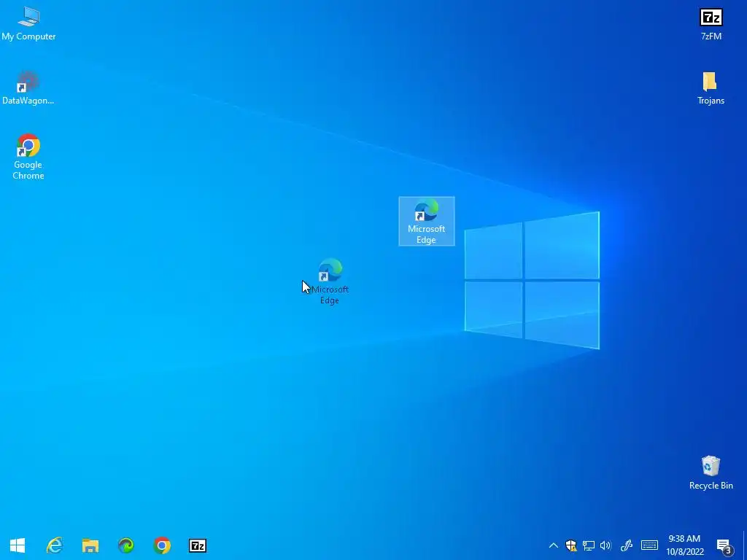
Task: Launch Google Chrome from the taskbar
Action: [162, 545]
